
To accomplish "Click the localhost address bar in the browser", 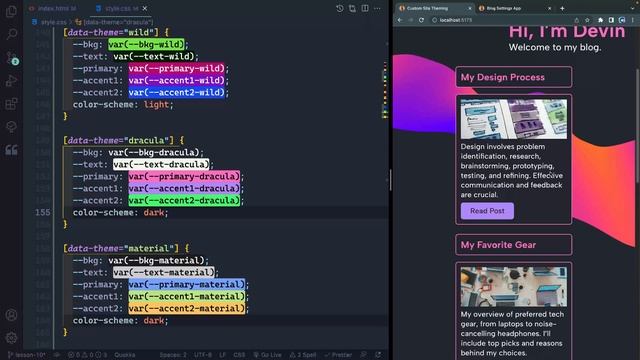I will click(x=502, y=20).
